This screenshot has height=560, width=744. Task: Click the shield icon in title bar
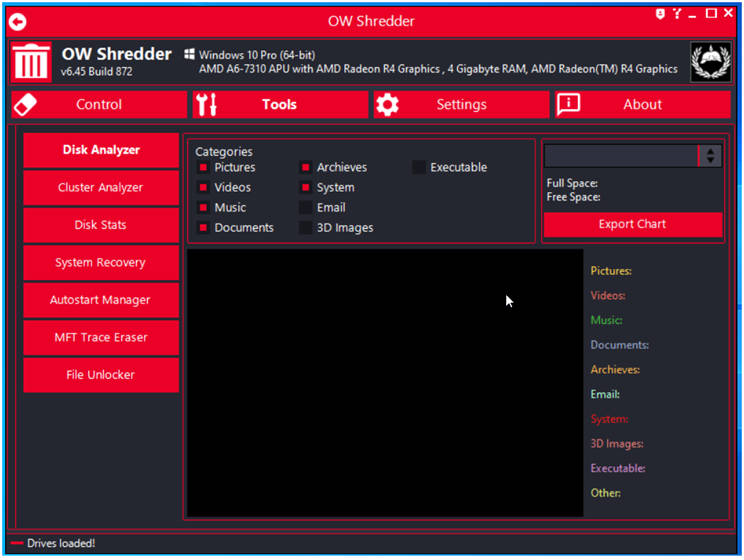[660, 14]
